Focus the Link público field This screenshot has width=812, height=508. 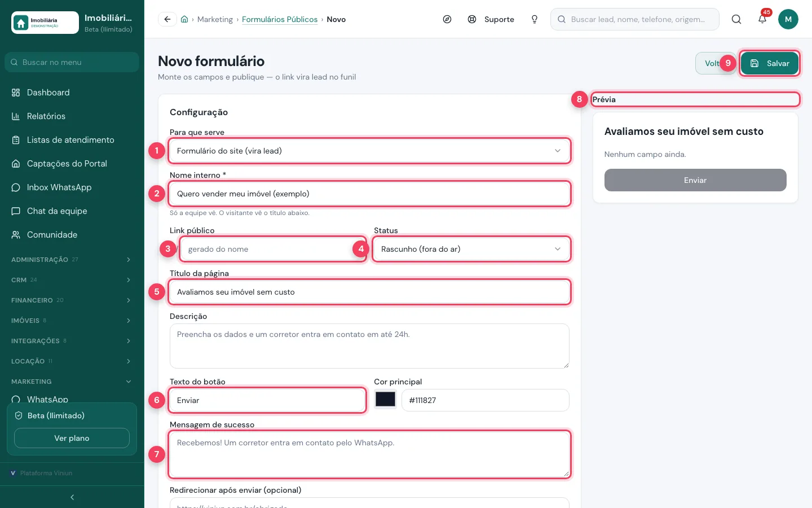pyautogui.click(x=273, y=249)
